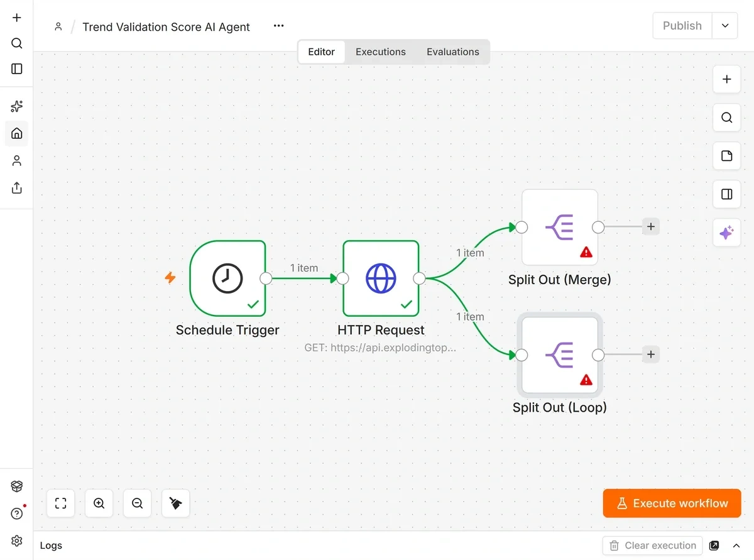Viewport: 754px width, 560px height.
Task: Click the 1 item label toward Split Out (Merge)
Action: click(x=470, y=253)
